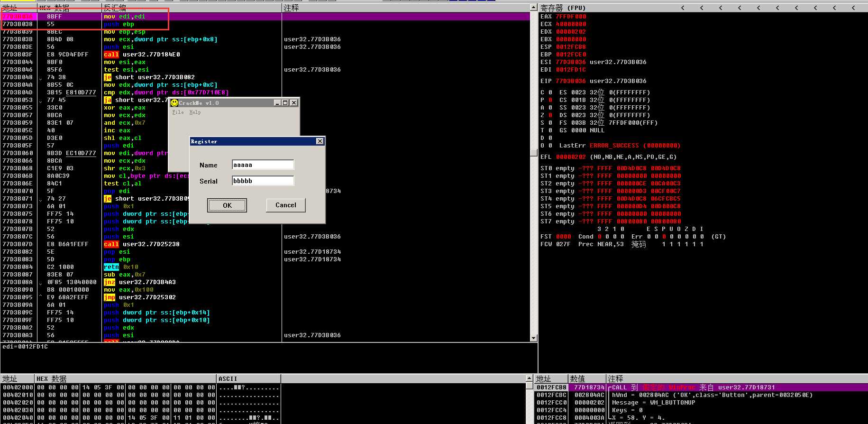Select the stack entry Message = WM_LBUTTONUP
This screenshot has width=868, height=424.
click(x=701, y=403)
